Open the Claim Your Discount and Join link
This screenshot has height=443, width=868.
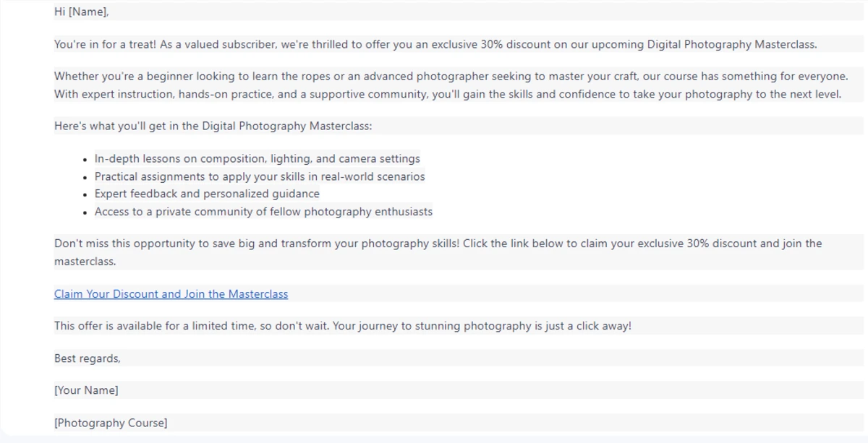[x=171, y=294]
